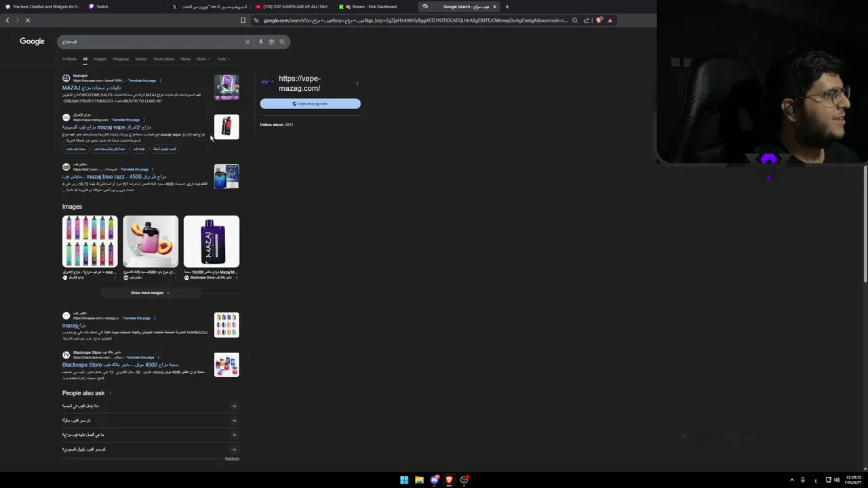Open the mazaj vape result title link
This screenshot has width=868, height=488.
point(106,127)
